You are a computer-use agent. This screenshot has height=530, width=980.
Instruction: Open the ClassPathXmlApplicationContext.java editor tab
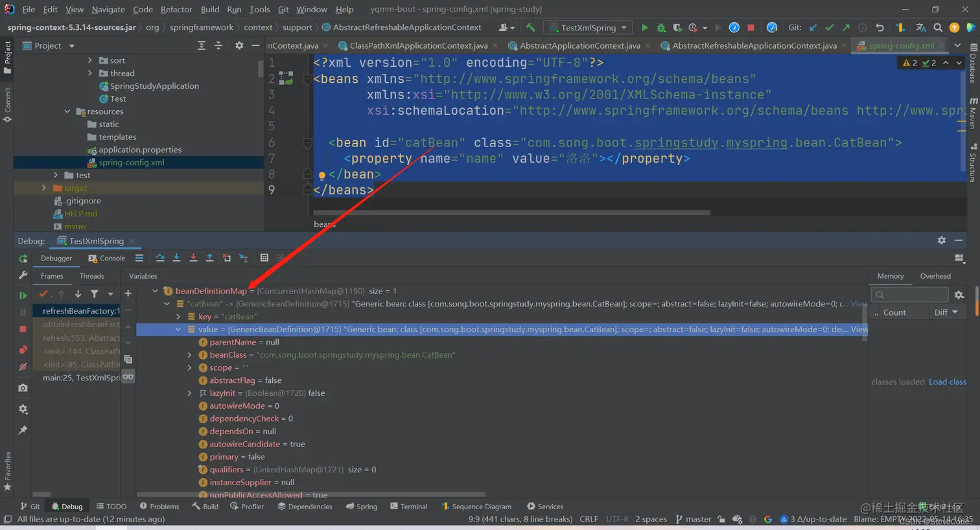click(419, 45)
